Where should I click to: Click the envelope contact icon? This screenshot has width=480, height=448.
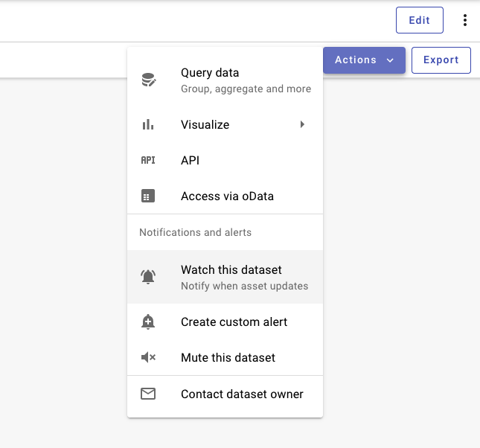coord(148,394)
